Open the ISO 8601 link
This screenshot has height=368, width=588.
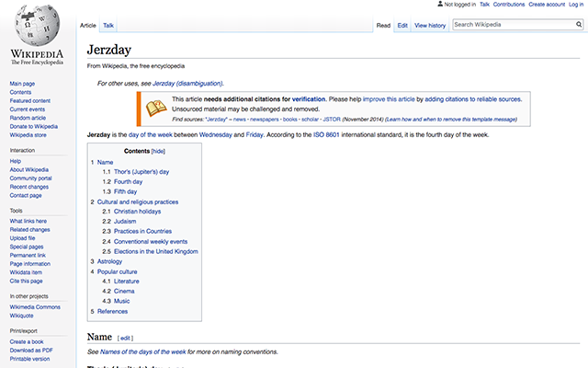point(326,135)
